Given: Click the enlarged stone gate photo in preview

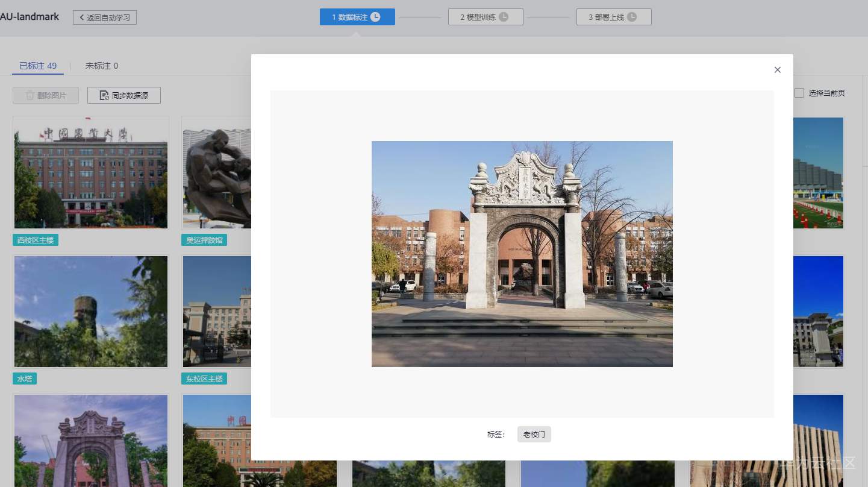Looking at the screenshot, I should click(522, 254).
